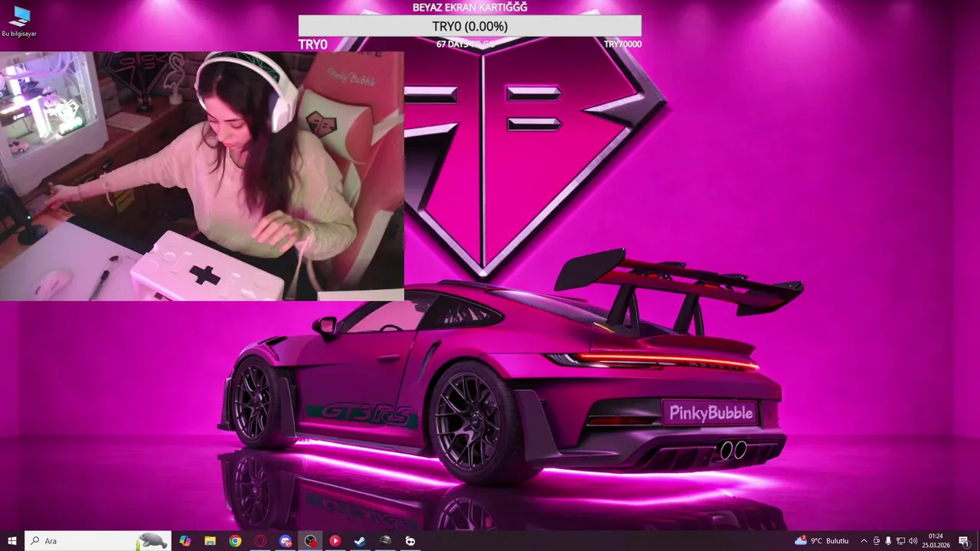This screenshot has width=980, height=551.
Task: Switch to OBS Studio in taskbar
Action: (x=310, y=541)
